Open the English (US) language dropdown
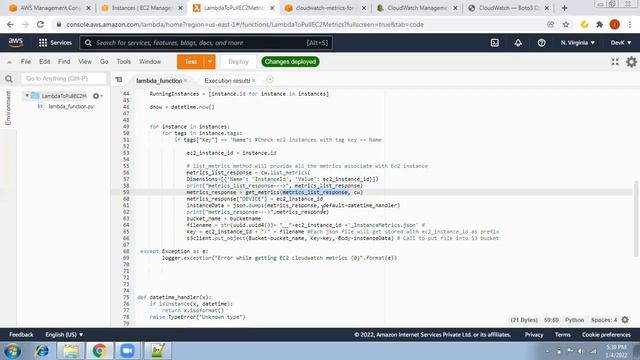Viewport: 640px width, 360px height. click(64, 334)
